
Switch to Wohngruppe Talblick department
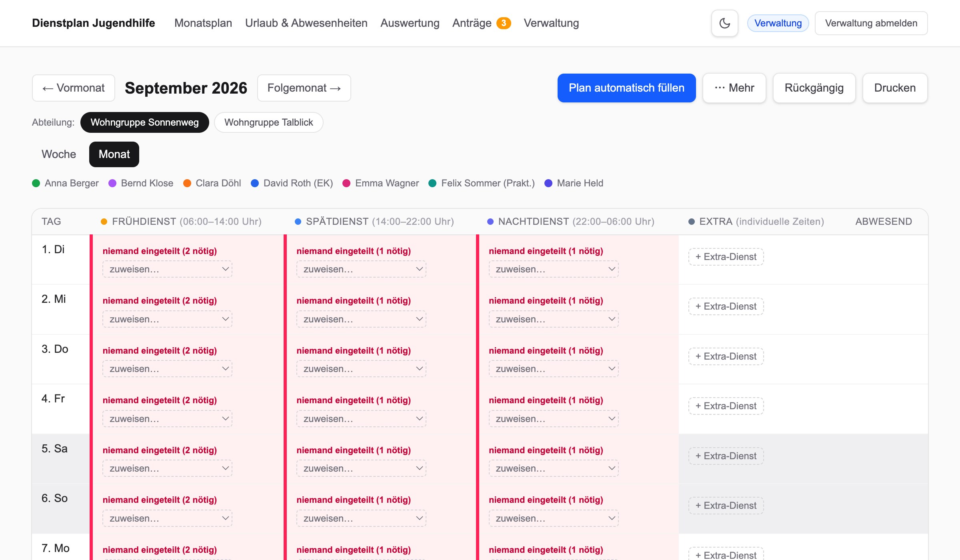[x=268, y=122]
